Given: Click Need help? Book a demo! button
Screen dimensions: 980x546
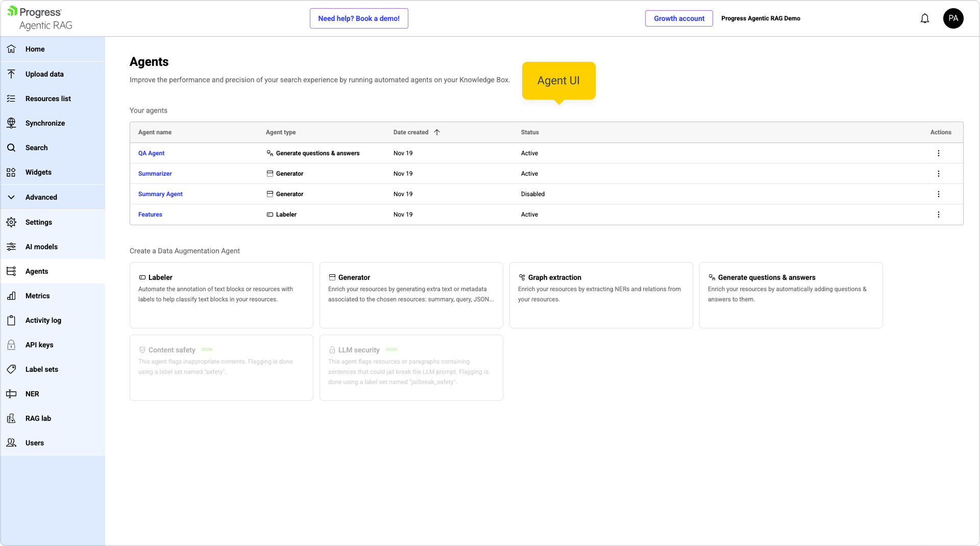Looking at the screenshot, I should tap(358, 18).
